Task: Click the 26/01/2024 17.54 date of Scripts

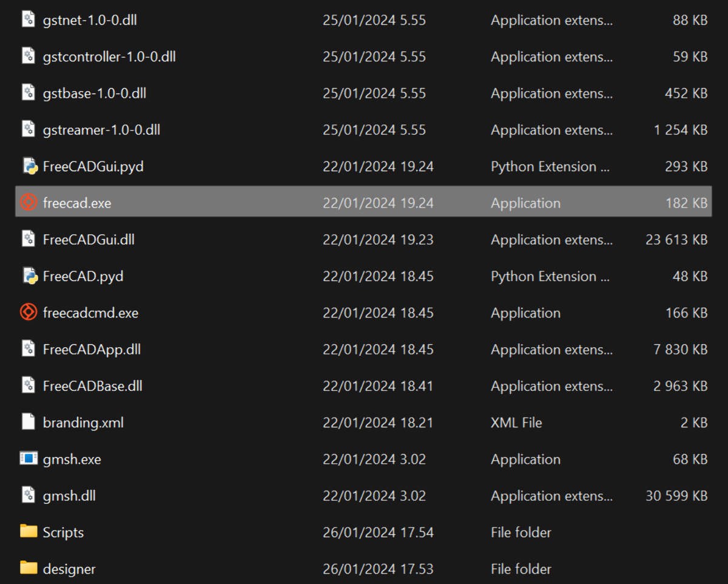Action: click(x=378, y=532)
